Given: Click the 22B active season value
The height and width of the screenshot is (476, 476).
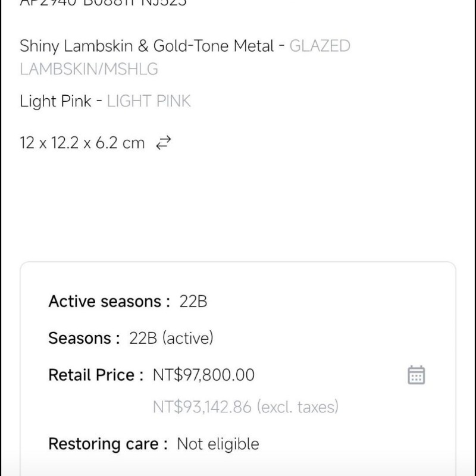Looking at the screenshot, I should tap(193, 302).
